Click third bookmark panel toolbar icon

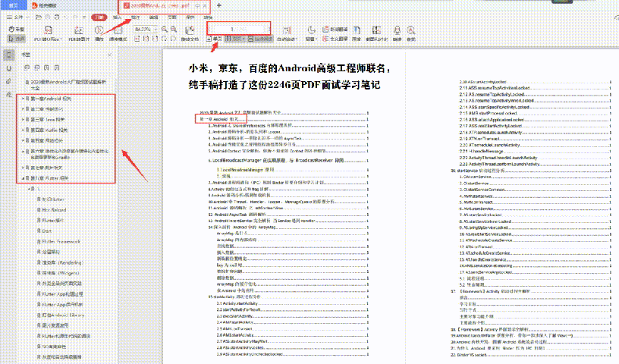coord(46,68)
